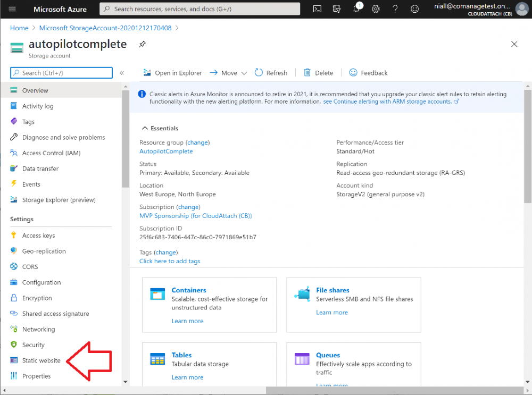Change the resource group
This screenshot has width=532, height=395.
198,142
